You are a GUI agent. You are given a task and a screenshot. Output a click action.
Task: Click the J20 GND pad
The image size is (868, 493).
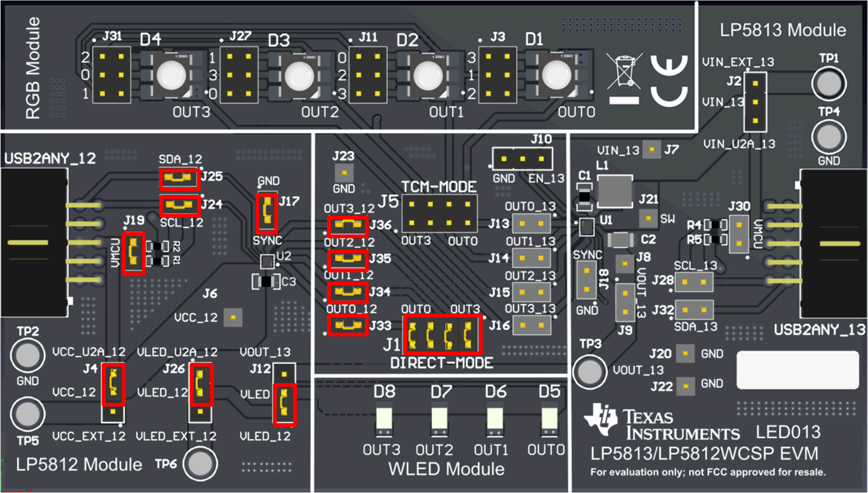[685, 354]
